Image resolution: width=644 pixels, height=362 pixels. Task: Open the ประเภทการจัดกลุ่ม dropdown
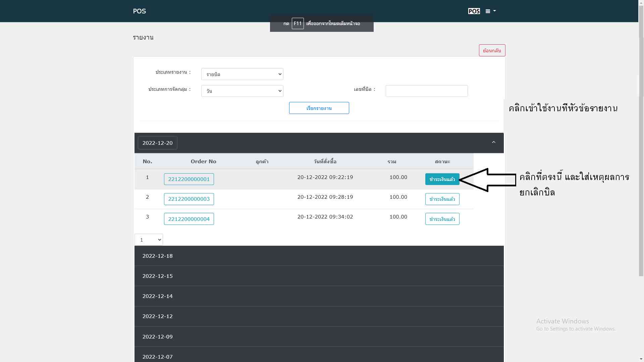click(242, 91)
